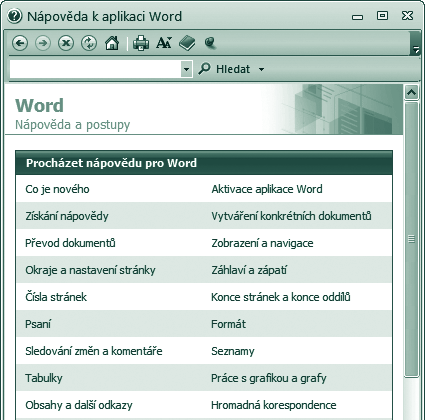Refresh the help page

pos(89,43)
